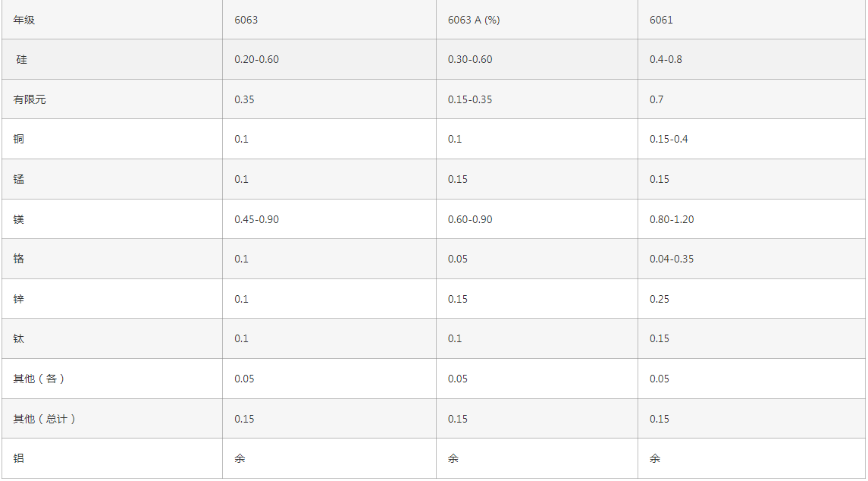868x481 pixels.
Task: Select the 6063 column header
Action: pyautogui.click(x=246, y=20)
